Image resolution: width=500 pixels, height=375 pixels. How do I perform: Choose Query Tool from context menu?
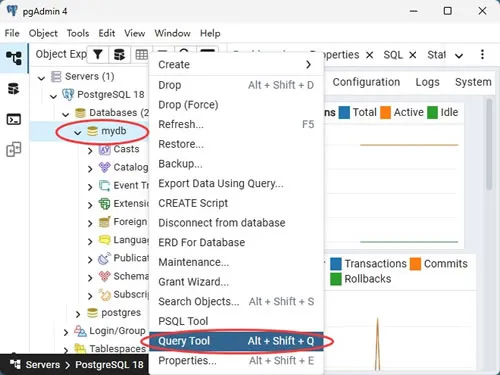(x=236, y=341)
